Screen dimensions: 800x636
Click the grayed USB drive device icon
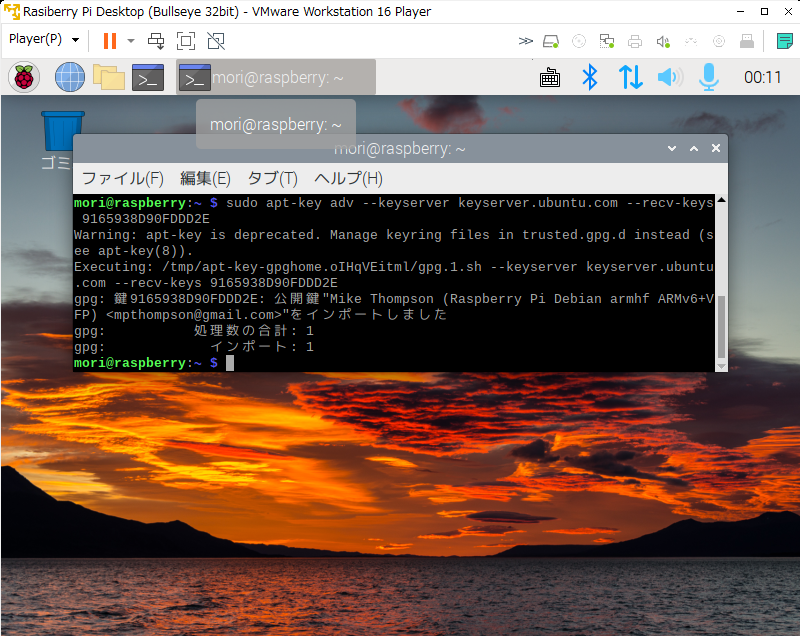pos(747,41)
